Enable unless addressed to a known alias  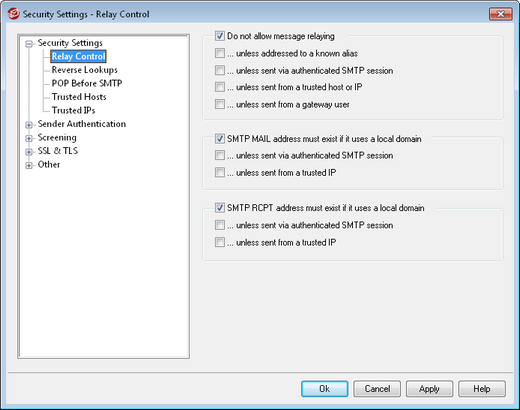[x=220, y=53]
